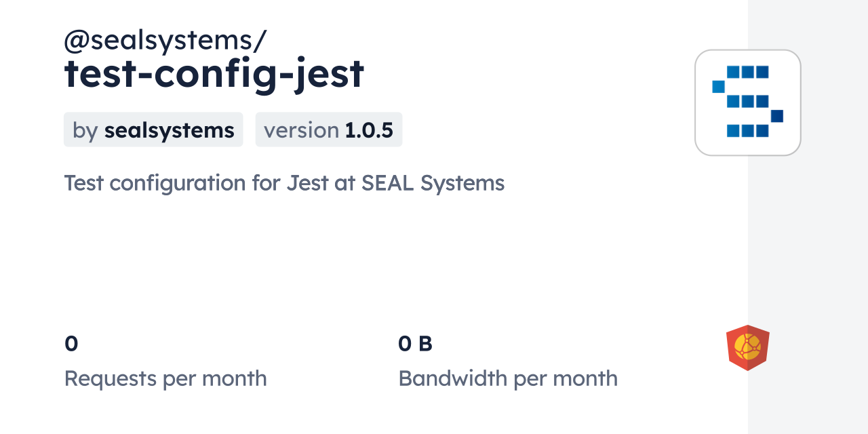Click the red jsDelivr shield icon

(x=747, y=347)
